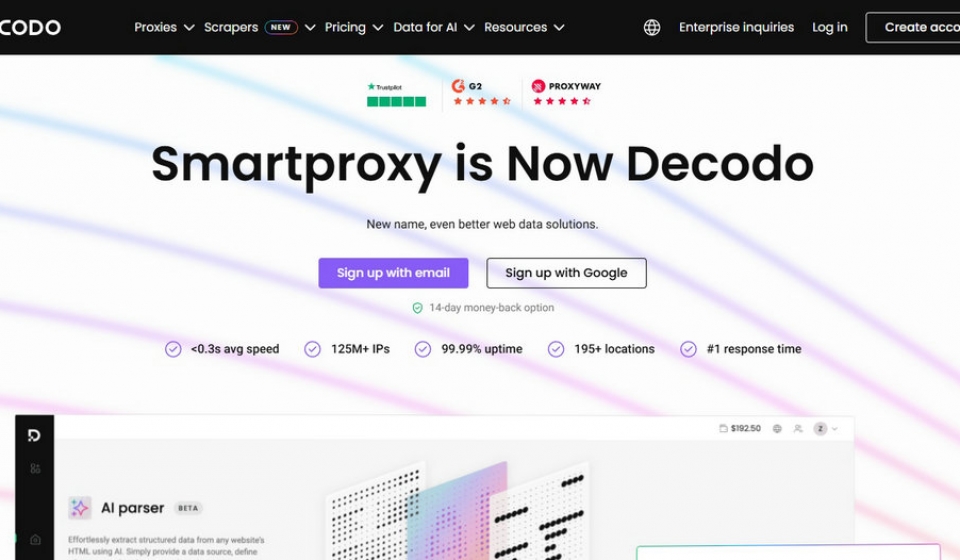The image size is (960, 560).
Task: Open the Z avatar account dropdown
Action: point(825,429)
